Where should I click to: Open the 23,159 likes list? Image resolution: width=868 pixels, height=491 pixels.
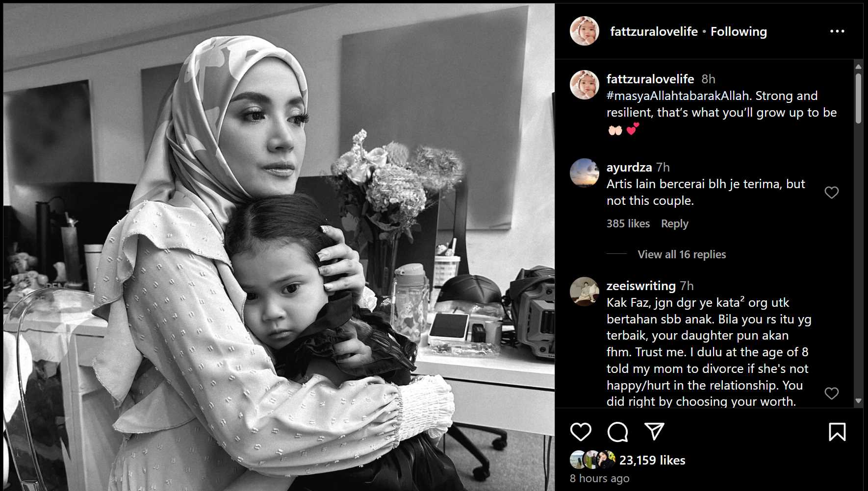(x=652, y=460)
